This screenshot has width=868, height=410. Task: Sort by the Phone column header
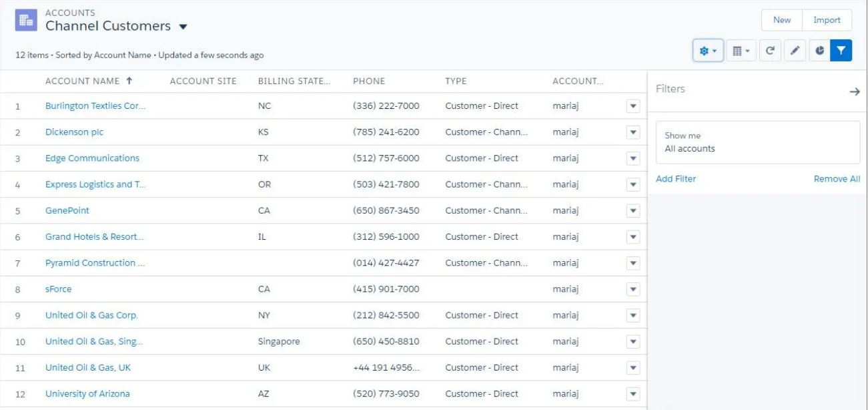pyautogui.click(x=369, y=81)
